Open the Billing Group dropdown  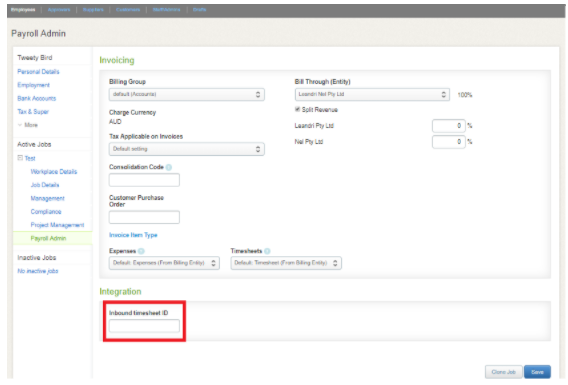pos(187,95)
